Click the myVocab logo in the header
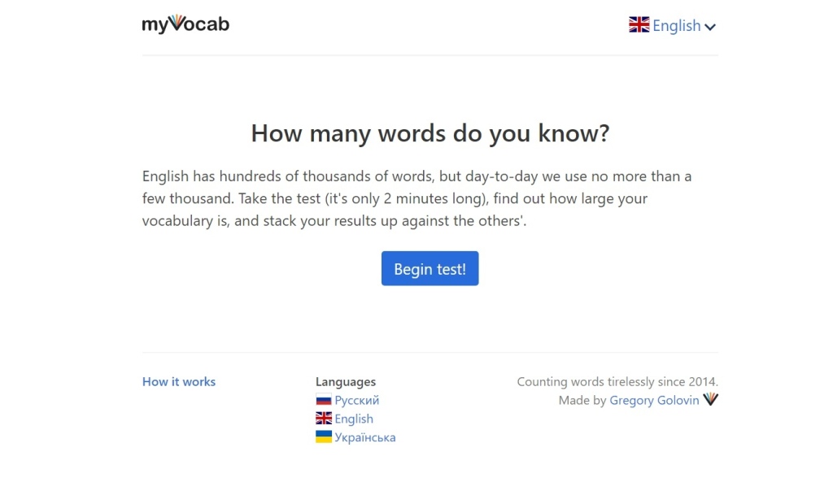The width and height of the screenshot is (833, 504). (185, 24)
